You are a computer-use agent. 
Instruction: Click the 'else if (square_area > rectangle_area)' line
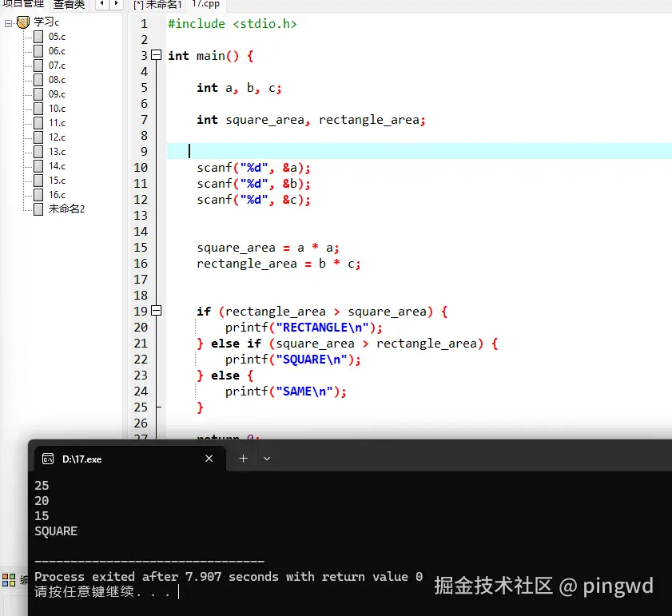tap(347, 344)
